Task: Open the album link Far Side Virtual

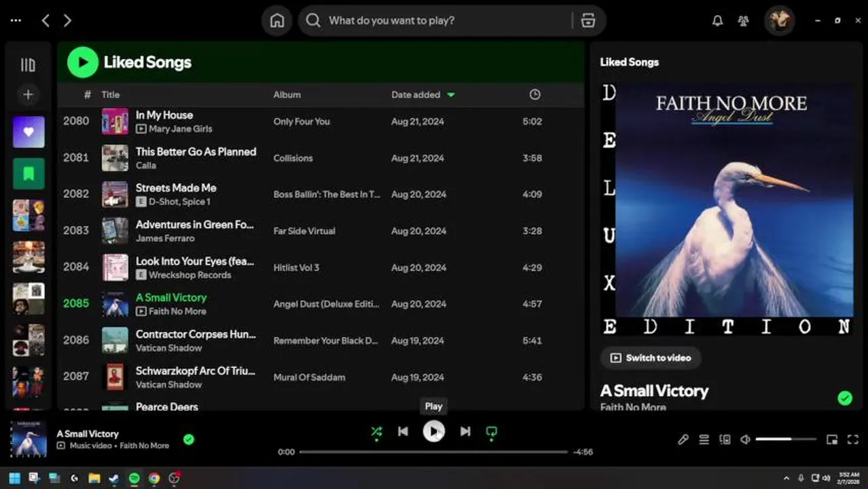Action: click(x=304, y=231)
